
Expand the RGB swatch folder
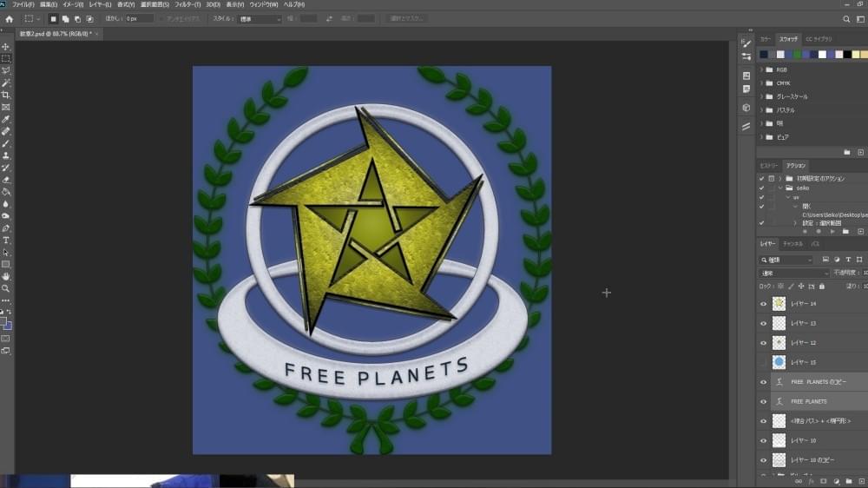762,69
